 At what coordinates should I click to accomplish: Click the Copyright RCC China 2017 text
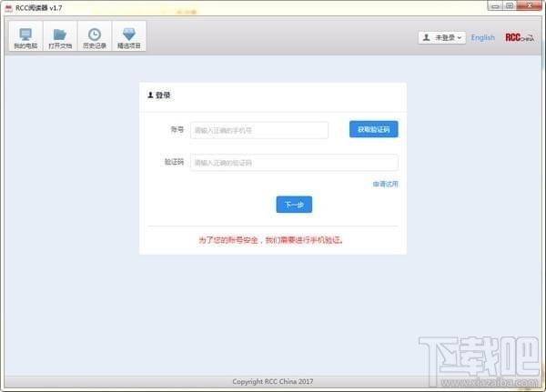click(273, 382)
